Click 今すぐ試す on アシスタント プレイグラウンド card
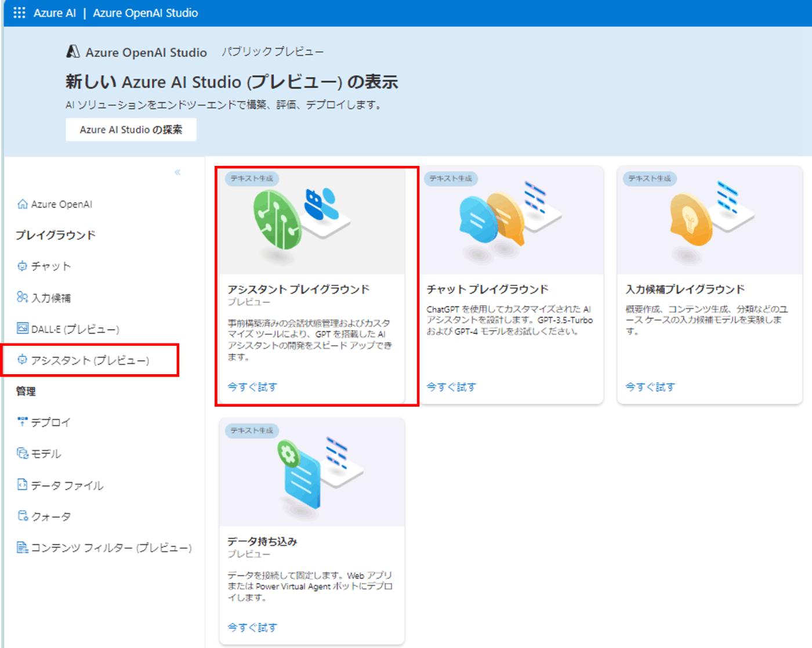812x648 pixels. click(252, 387)
